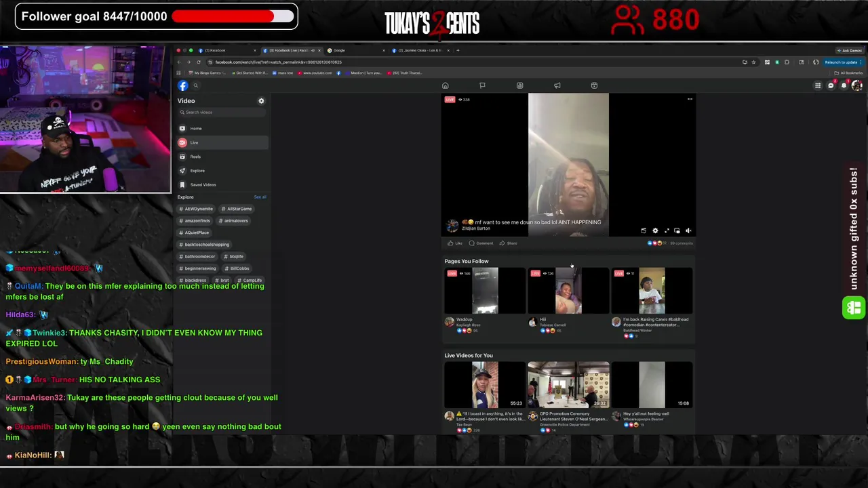
Task: Open the account profile picture menu
Action: pos(856,85)
